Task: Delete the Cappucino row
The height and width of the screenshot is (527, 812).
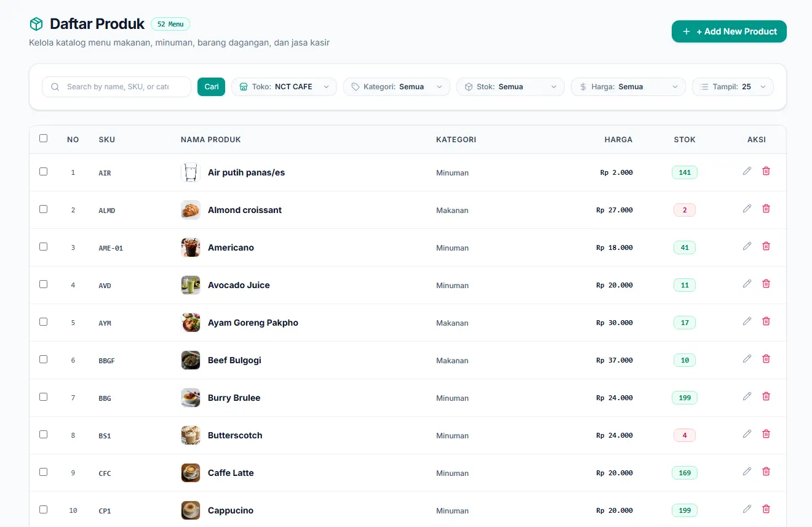Action: click(766, 509)
